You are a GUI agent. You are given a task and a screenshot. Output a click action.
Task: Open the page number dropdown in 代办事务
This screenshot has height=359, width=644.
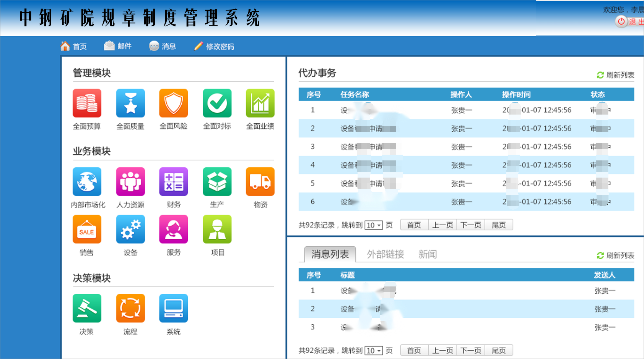374,225
